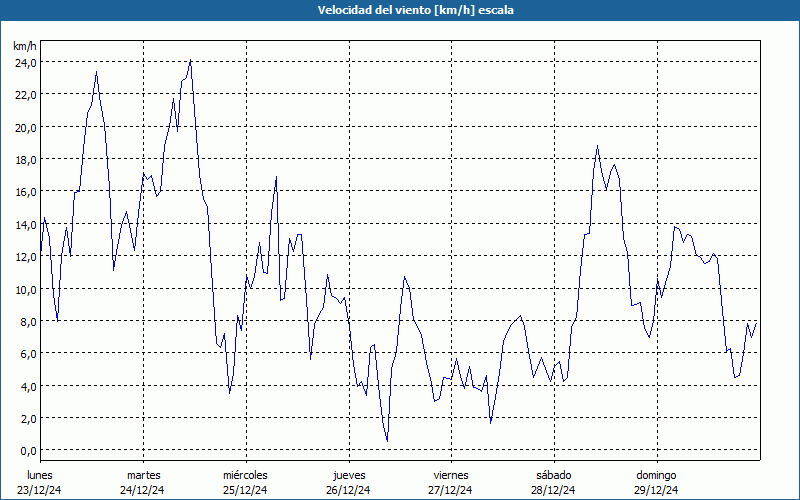Click the '4,0' y-axis value
The height and width of the screenshot is (500, 800).
pyautogui.click(x=28, y=386)
